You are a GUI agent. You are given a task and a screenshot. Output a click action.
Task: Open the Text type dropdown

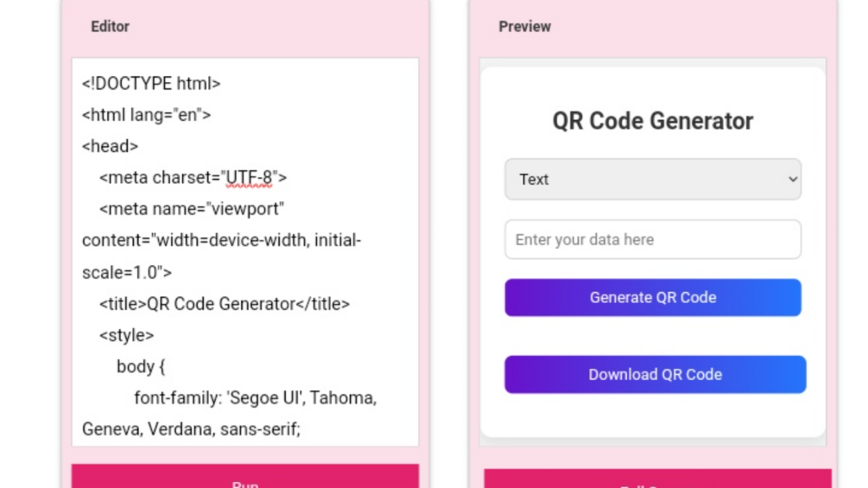click(652, 180)
